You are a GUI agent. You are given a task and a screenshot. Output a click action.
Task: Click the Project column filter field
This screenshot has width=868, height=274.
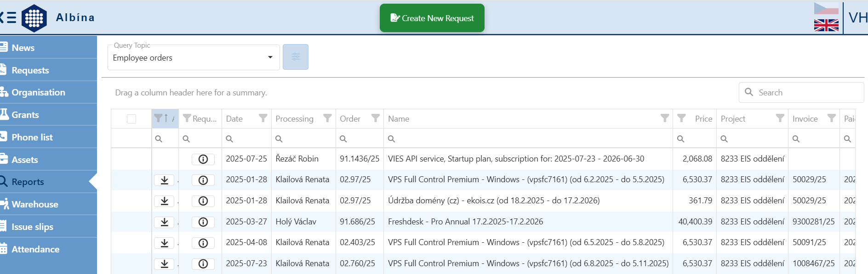[x=752, y=139]
